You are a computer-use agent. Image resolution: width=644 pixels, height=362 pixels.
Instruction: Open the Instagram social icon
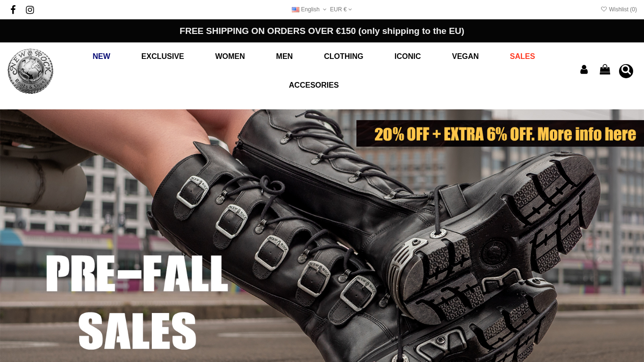click(30, 9)
